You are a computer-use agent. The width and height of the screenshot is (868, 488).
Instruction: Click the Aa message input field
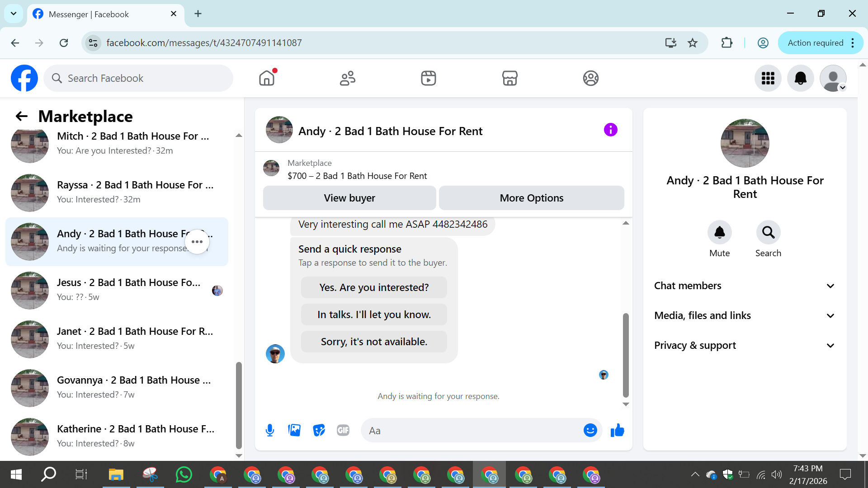click(x=470, y=431)
